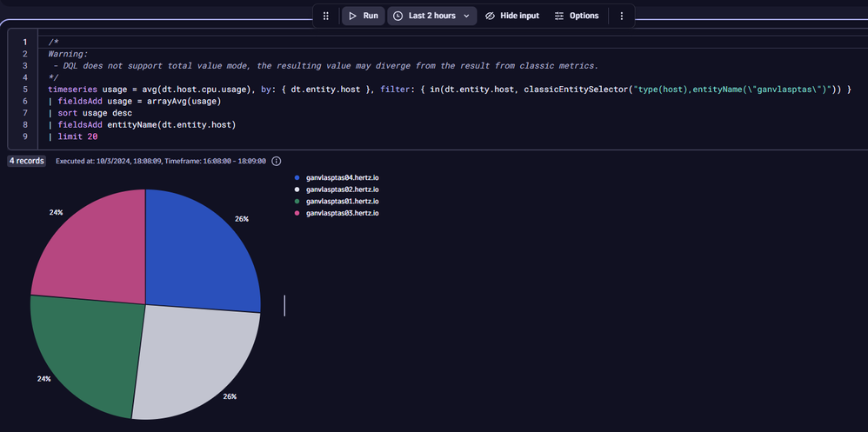Open the Last 2 hours timeframe dropdown

pyautogui.click(x=431, y=16)
